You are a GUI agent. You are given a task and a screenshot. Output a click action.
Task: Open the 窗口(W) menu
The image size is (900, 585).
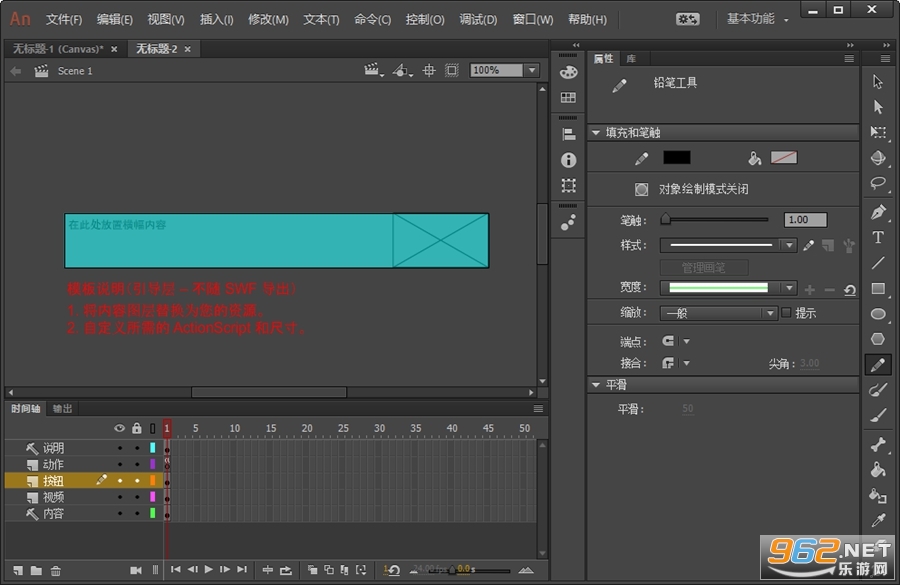pos(533,20)
